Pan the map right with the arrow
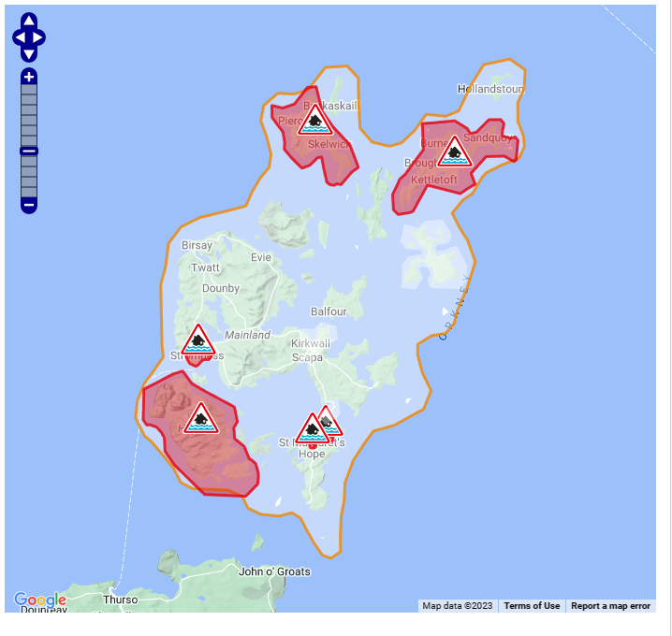The height and width of the screenshot is (636, 672). [x=39, y=37]
